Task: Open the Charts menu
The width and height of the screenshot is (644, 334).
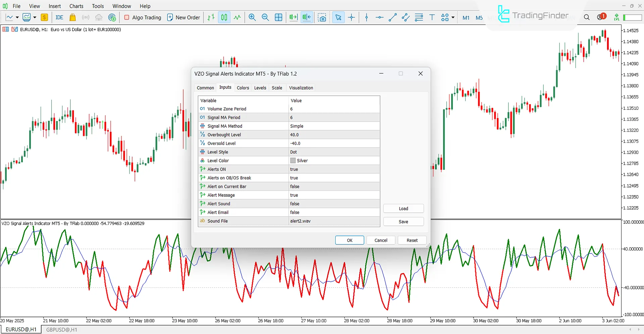Action: tap(76, 6)
